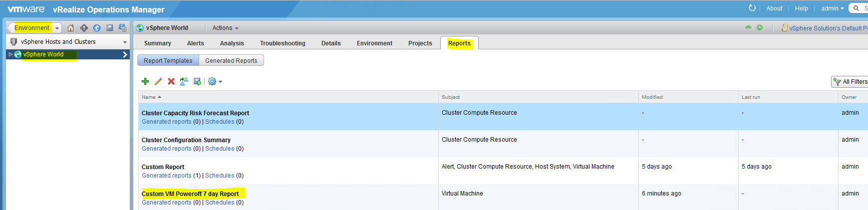The width and height of the screenshot is (868, 210).
Task: Clone the template using the triangles icon
Action: (x=184, y=81)
